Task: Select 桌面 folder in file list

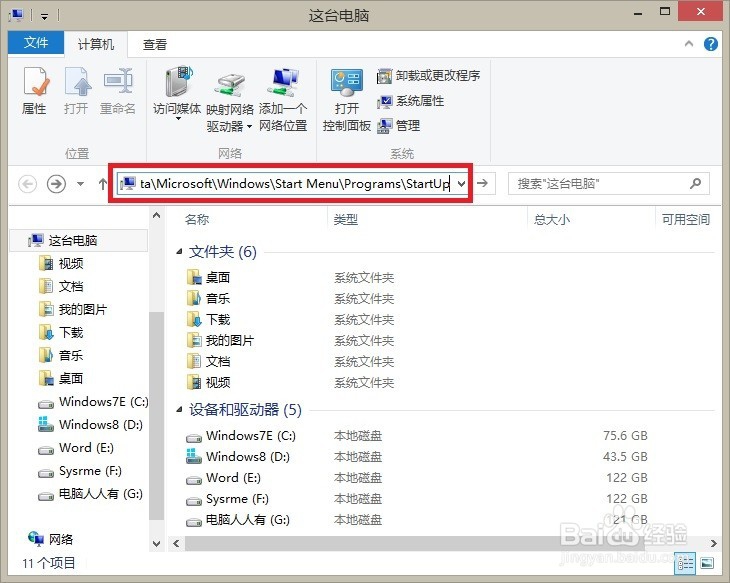Action: click(x=209, y=278)
